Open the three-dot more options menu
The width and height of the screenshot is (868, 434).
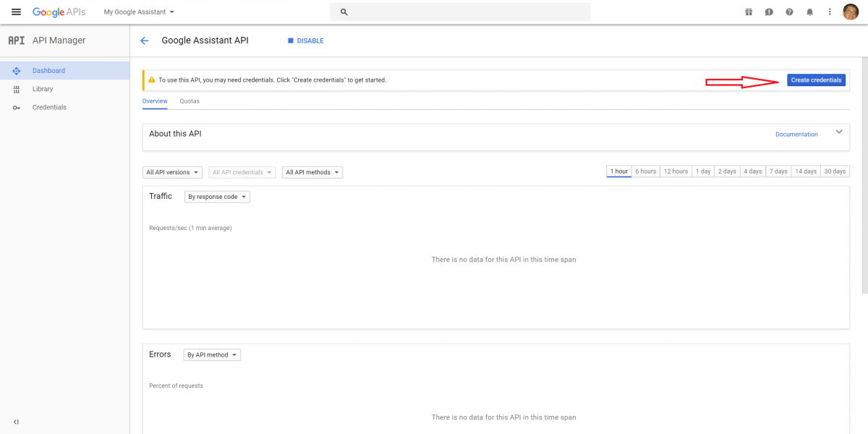coord(829,12)
